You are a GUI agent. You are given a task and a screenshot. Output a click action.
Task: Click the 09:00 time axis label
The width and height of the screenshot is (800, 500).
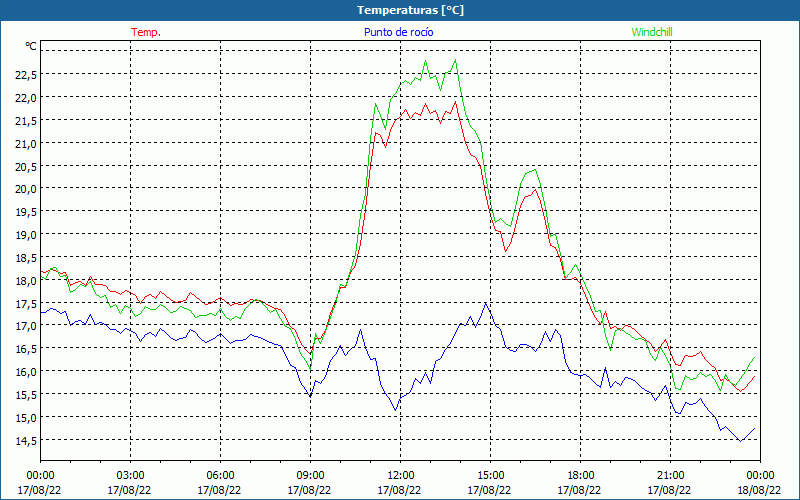tap(310, 476)
